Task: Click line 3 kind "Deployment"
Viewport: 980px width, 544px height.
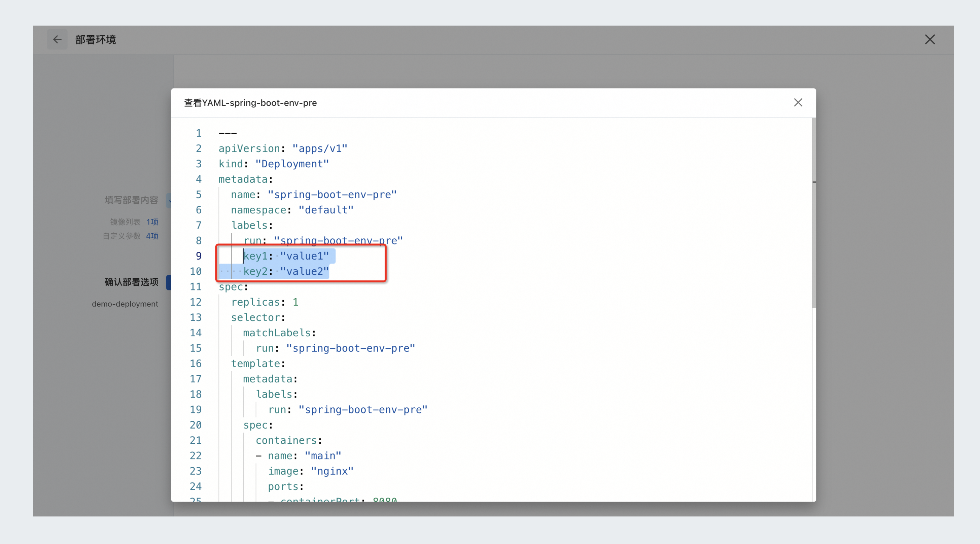Action: click(x=274, y=164)
